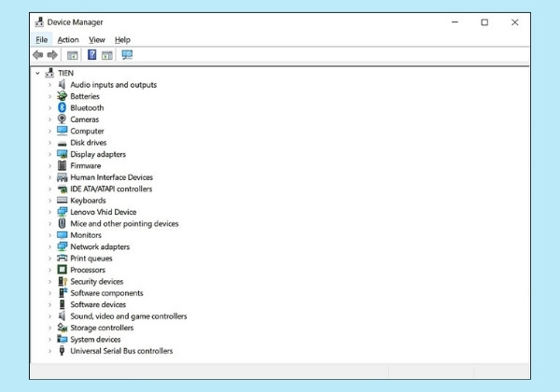Screen dimensions: 560x392
Task: Open the File menu
Action: [41, 39]
